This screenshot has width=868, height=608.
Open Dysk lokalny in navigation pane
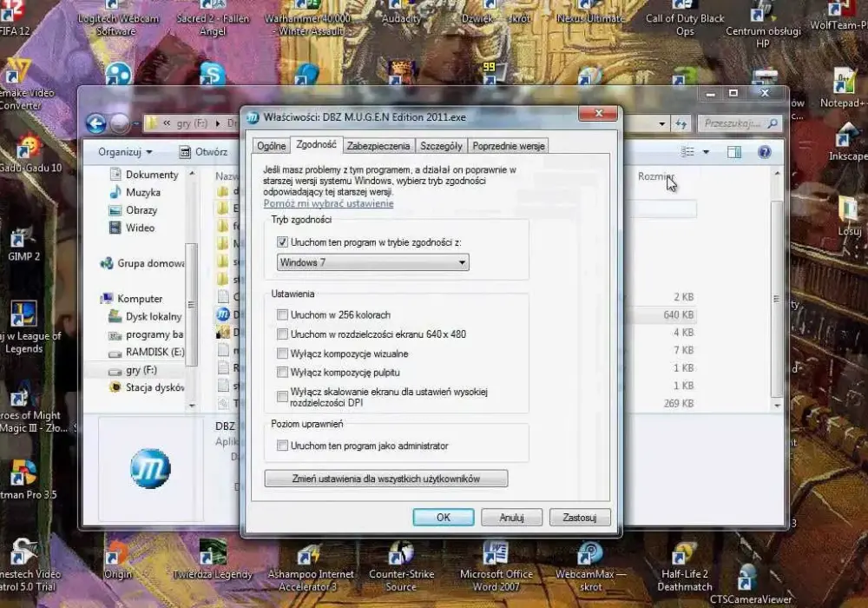tap(146, 316)
